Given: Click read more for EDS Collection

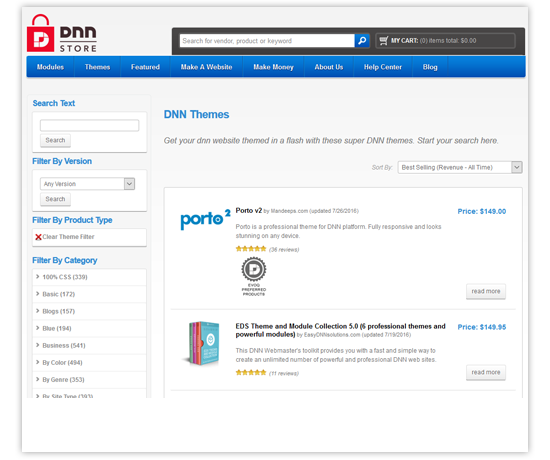Looking at the screenshot, I should coord(486,372).
